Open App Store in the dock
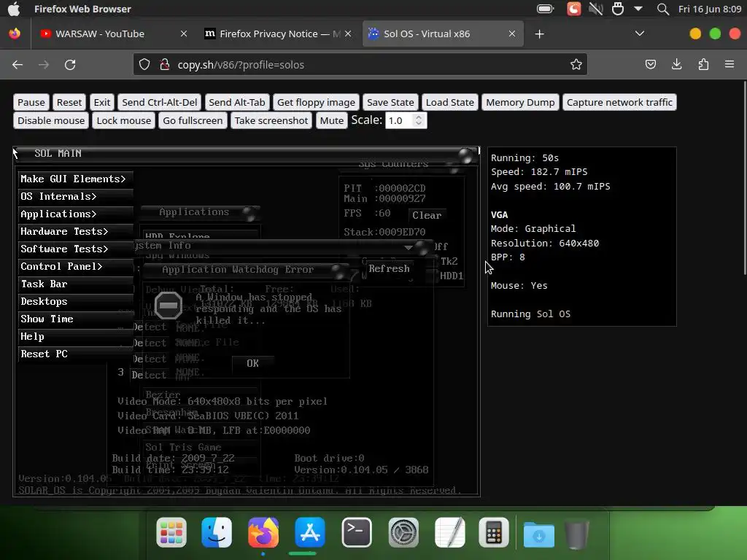This screenshot has height=560, width=747. pos(309,532)
